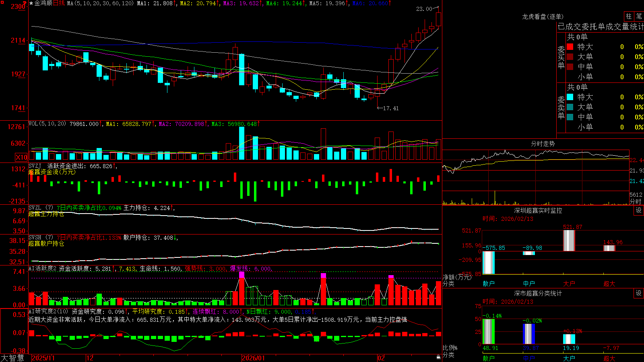The height and width of the screenshot is (362, 644).
Task: Click the 爆发线: 6.000 label
Action: [250, 269]
